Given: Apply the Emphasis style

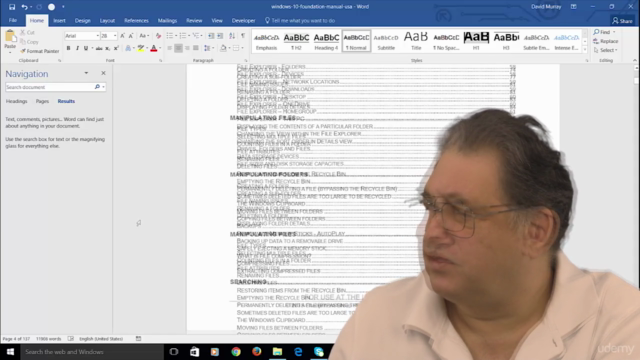Looking at the screenshot, I should click(266, 41).
